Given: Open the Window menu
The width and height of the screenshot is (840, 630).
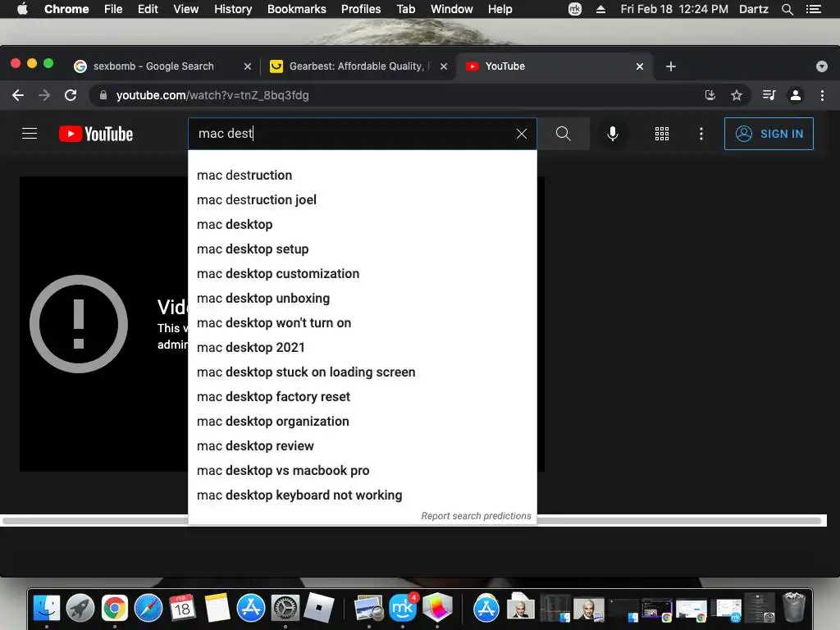Looking at the screenshot, I should (x=452, y=9).
